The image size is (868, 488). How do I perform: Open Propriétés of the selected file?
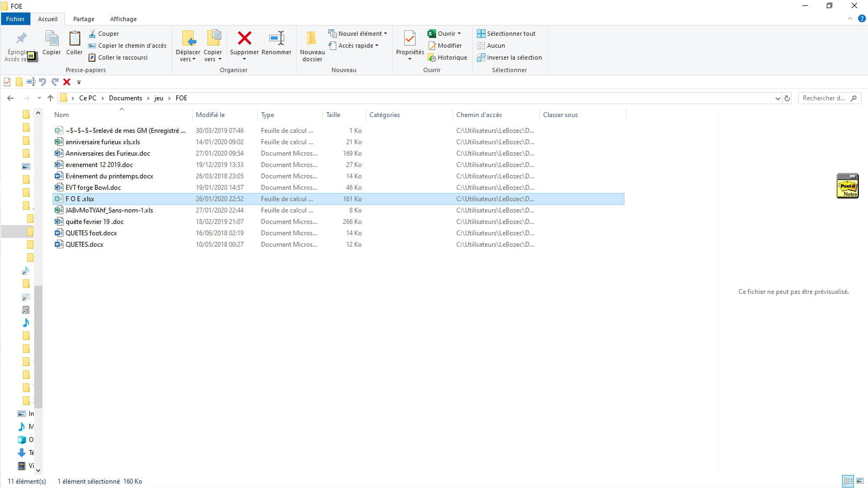point(410,39)
